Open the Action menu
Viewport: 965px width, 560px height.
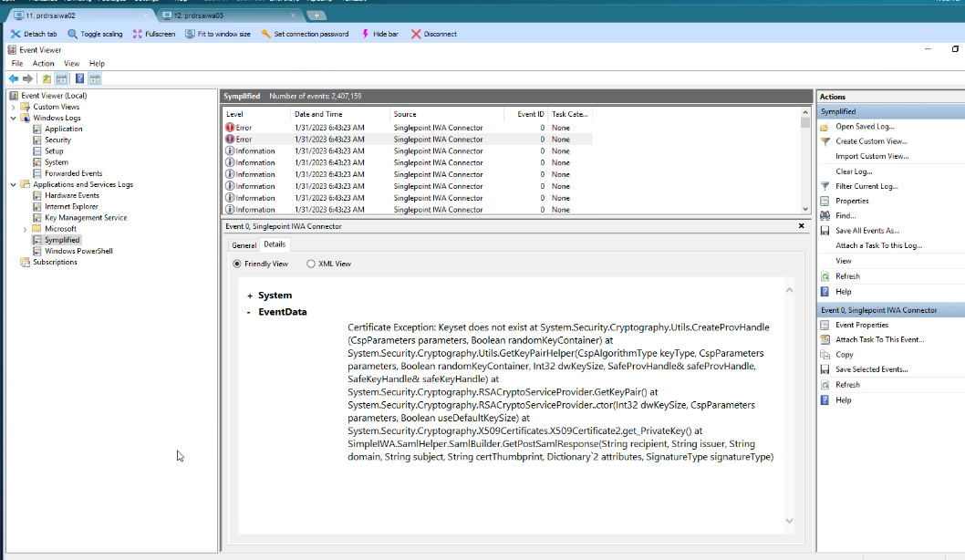pos(44,64)
